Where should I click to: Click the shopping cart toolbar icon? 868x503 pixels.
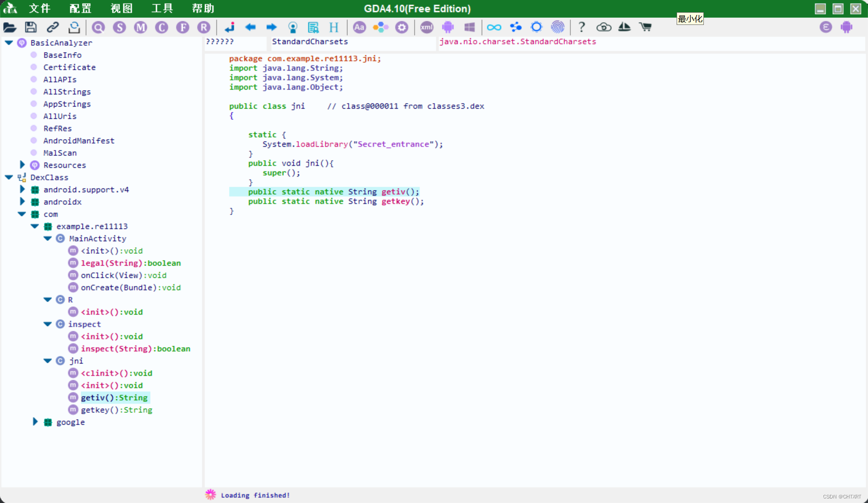[x=645, y=27]
